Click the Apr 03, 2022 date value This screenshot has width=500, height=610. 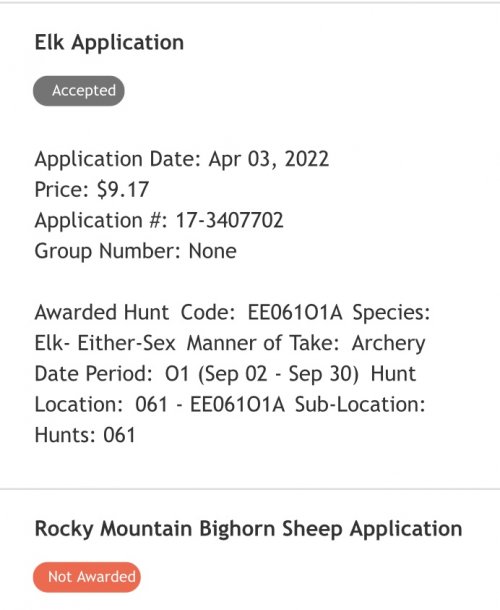coord(268,159)
